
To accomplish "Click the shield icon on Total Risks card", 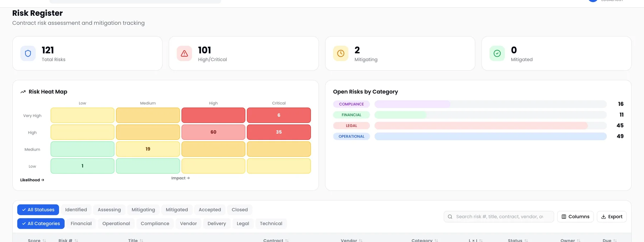I will 28,53.
